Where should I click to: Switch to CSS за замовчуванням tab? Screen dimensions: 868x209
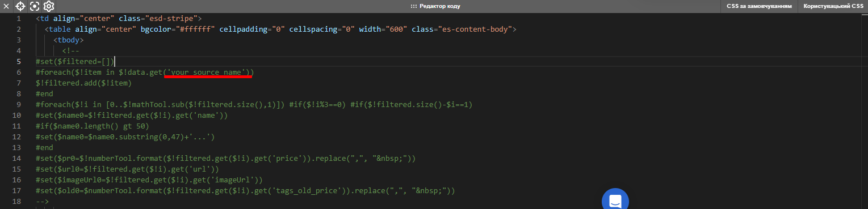(759, 6)
